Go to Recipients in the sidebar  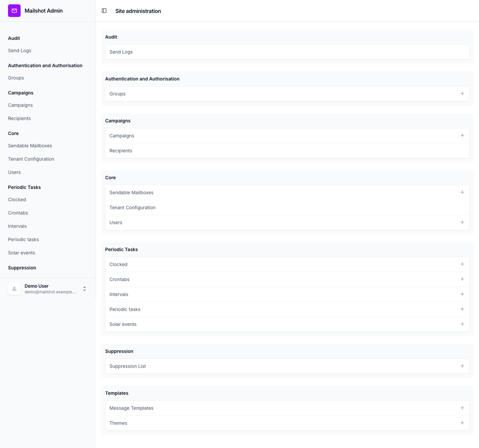pyautogui.click(x=19, y=118)
